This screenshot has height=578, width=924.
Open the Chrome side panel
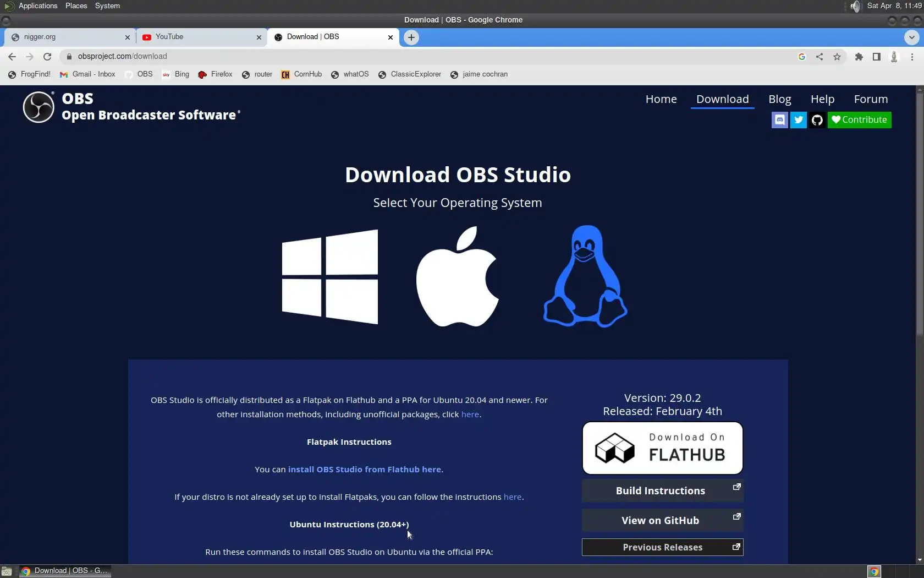[877, 56]
